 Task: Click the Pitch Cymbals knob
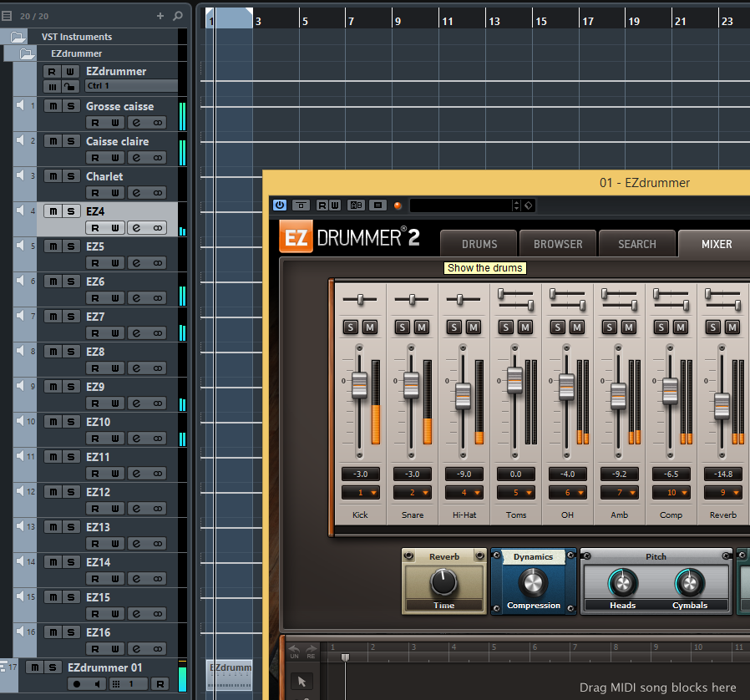[x=689, y=583]
